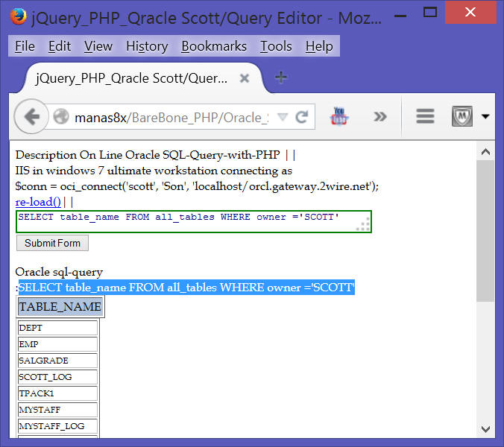The width and height of the screenshot is (504, 447).
Task: Click the YouTube toolbar icon
Action: click(x=339, y=116)
